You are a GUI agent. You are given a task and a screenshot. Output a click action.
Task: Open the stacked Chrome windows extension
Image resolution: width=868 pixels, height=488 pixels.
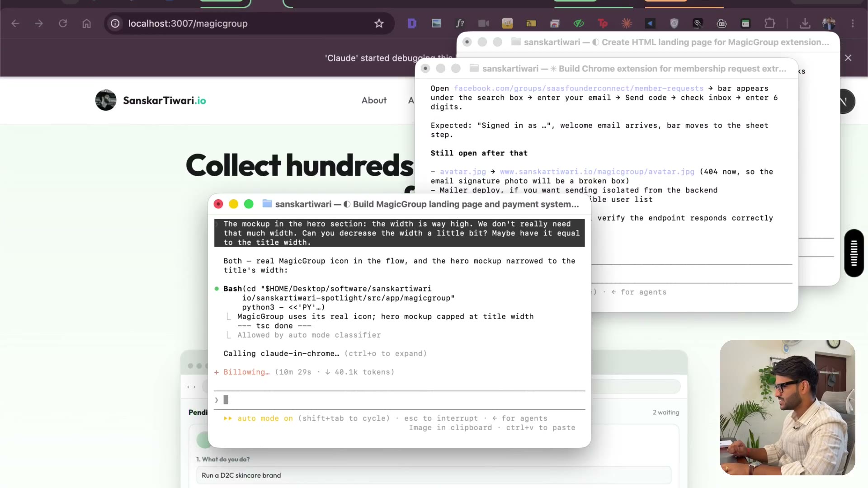555,23
